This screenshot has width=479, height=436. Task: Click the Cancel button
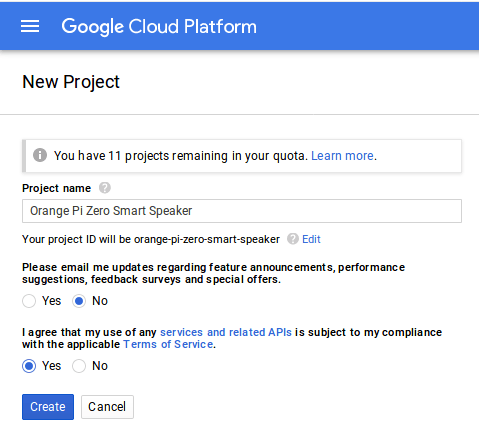click(x=107, y=407)
